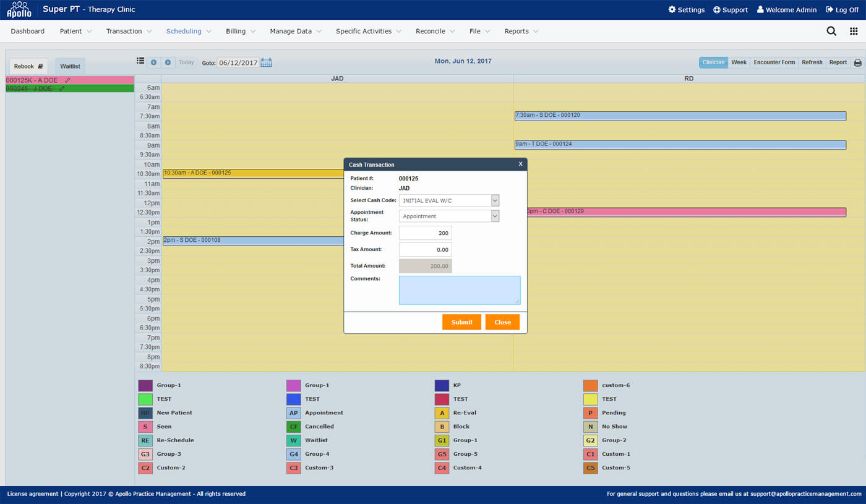Screen dimensions: 866x504
Task: Open the apps grid icon
Action: pos(854,32)
